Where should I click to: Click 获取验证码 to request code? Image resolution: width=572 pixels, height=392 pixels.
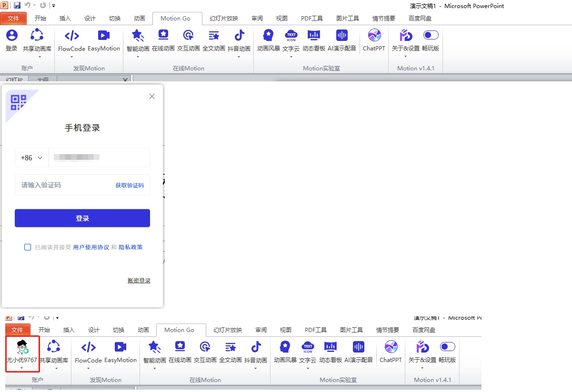pos(130,185)
